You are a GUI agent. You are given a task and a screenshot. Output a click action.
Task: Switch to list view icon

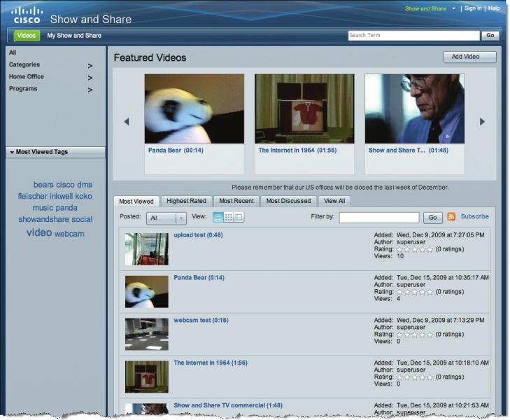tap(218, 217)
